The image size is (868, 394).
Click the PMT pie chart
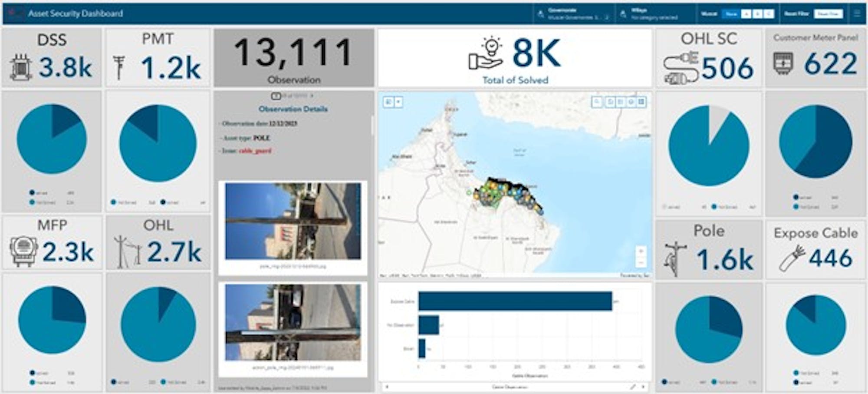pos(158,143)
